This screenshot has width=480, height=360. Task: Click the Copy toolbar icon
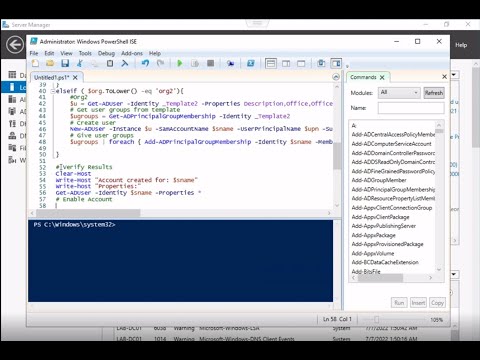95,63
